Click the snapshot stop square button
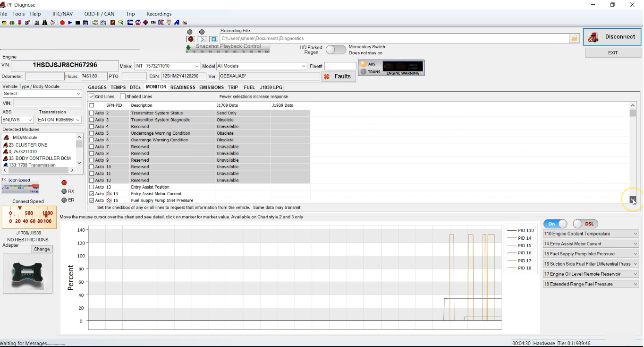 [213, 39]
